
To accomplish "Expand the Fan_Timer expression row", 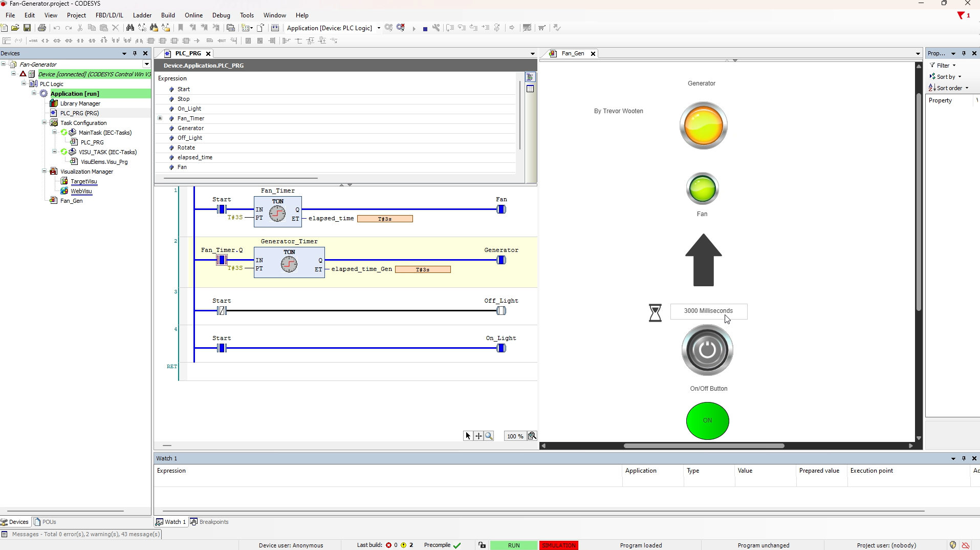I will (x=160, y=118).
